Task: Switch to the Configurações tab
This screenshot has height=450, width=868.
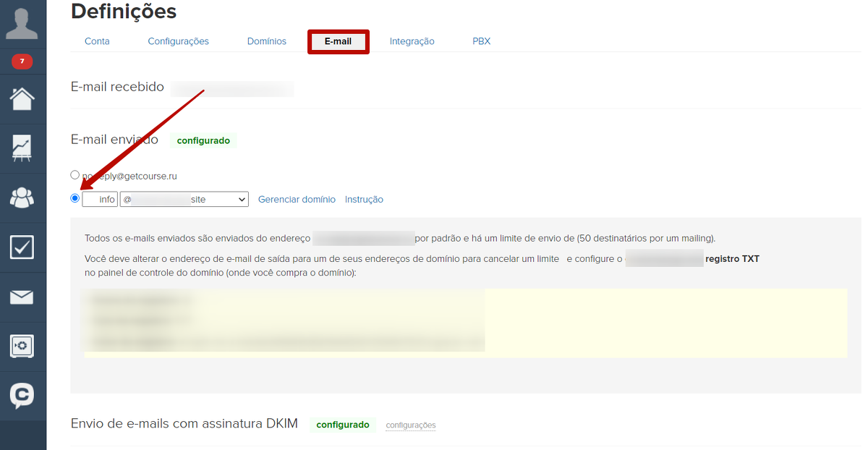Action: [x=178, y=41]
